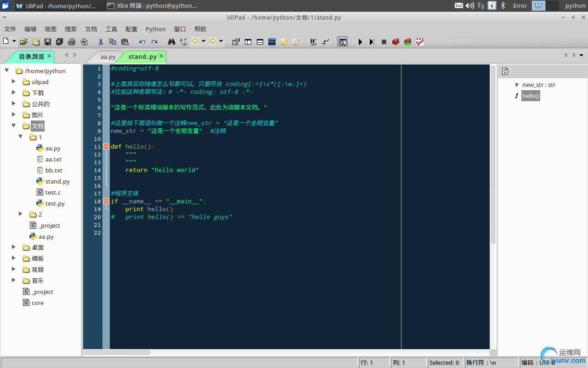The width and height of the screenshot is (588, 368).
Task: Open the 帮助 menu
Action: 200,29
